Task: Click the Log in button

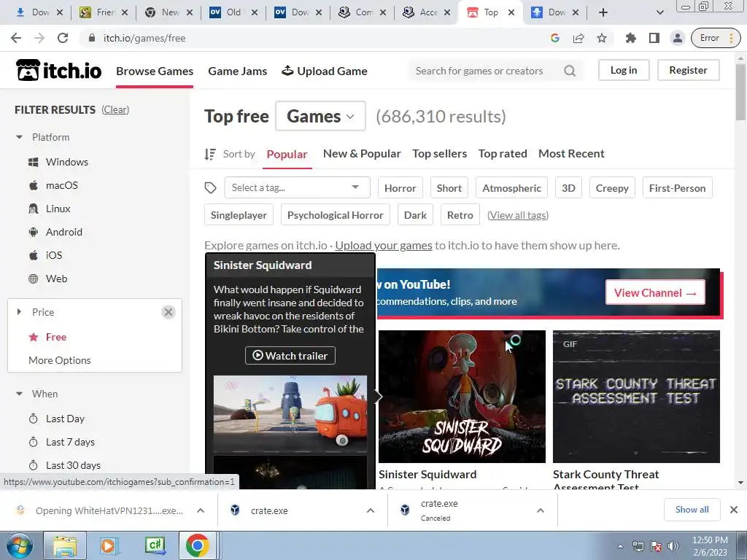Action: click(624, 70)
